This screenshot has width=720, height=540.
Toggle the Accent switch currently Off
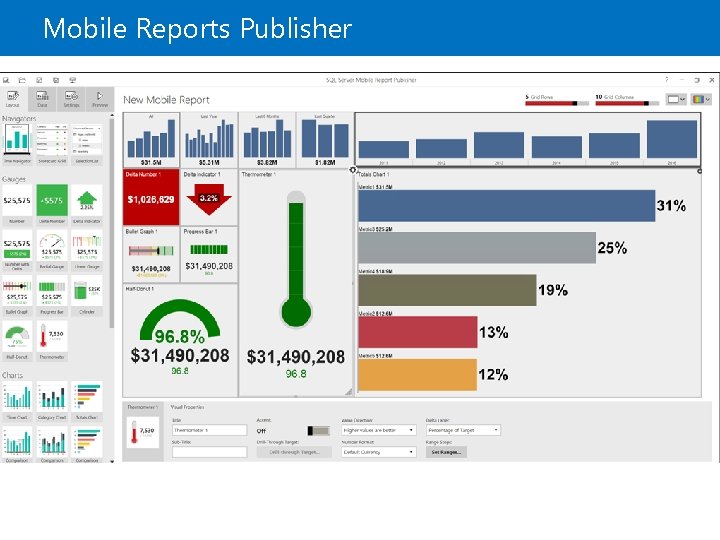318,431
